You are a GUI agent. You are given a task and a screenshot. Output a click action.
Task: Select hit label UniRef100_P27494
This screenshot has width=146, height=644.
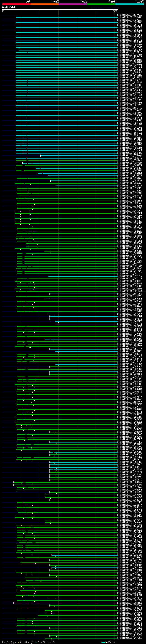coord(131,65)
